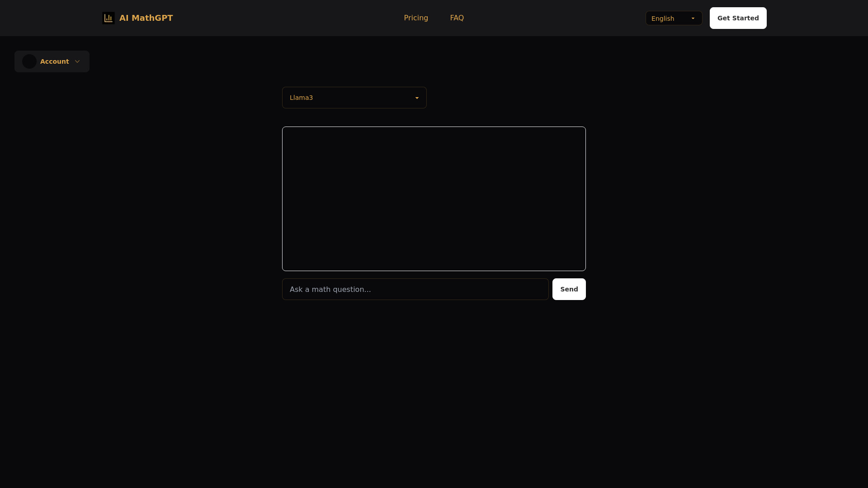Click the Account avatar icon
This screenshot has width=868, height=488.
tap(28, 61)
